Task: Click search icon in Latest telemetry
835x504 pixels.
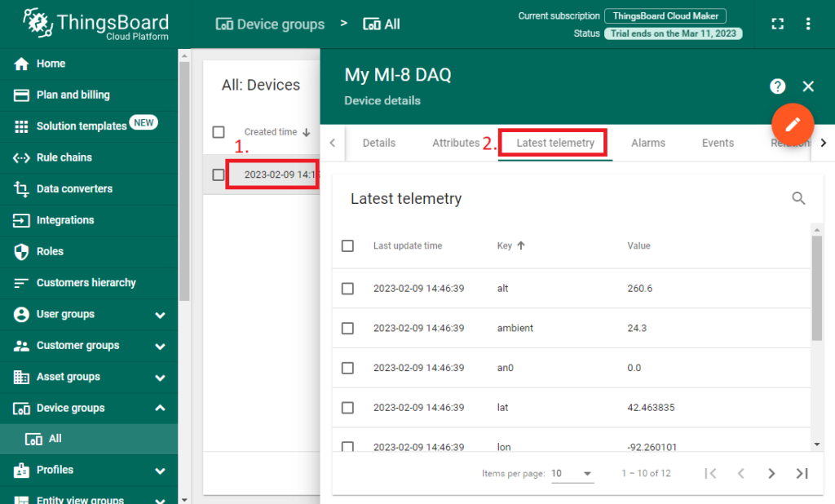Action: point(798,198)
